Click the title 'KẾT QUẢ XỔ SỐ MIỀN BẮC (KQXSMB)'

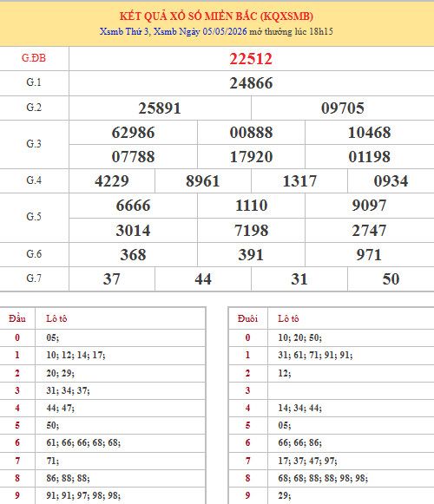(216, 16)
